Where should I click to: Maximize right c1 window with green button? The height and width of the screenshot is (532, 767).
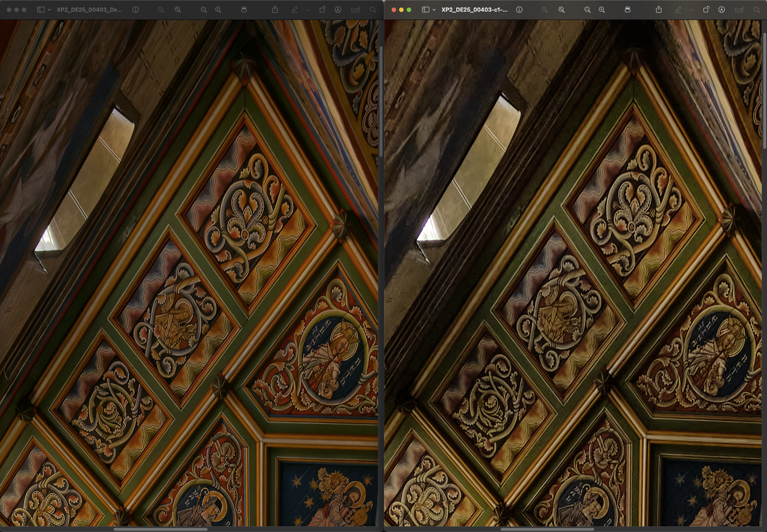tap(409, 10)
